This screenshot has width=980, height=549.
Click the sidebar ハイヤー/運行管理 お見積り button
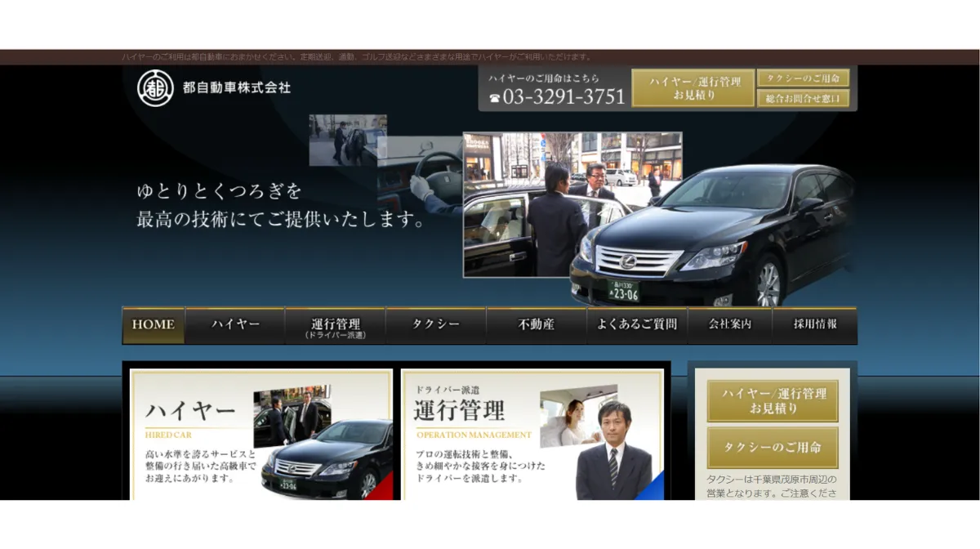[x=772, y=400]
